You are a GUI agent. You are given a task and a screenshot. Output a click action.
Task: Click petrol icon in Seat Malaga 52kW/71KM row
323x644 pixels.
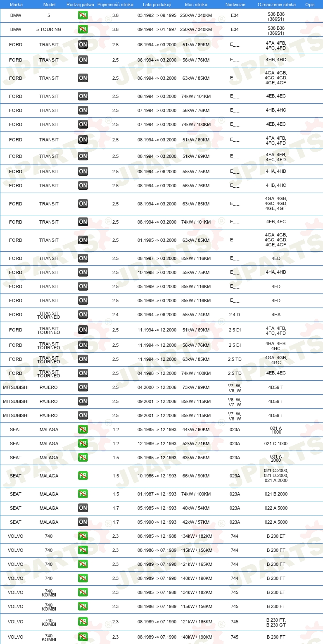point(83,444)
